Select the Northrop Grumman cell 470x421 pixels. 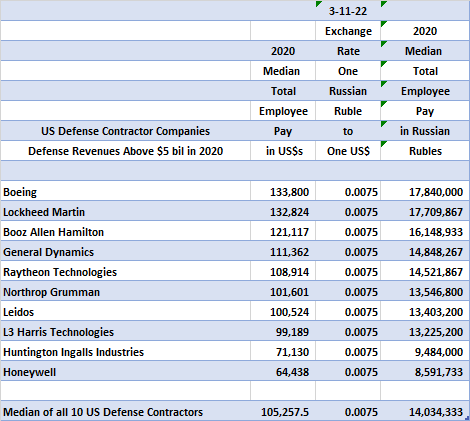click(125, 292)
